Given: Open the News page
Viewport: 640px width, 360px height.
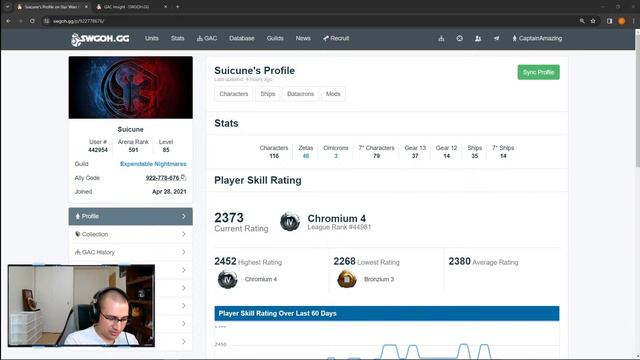Looking at the screenshot, I should pos(303,38).
